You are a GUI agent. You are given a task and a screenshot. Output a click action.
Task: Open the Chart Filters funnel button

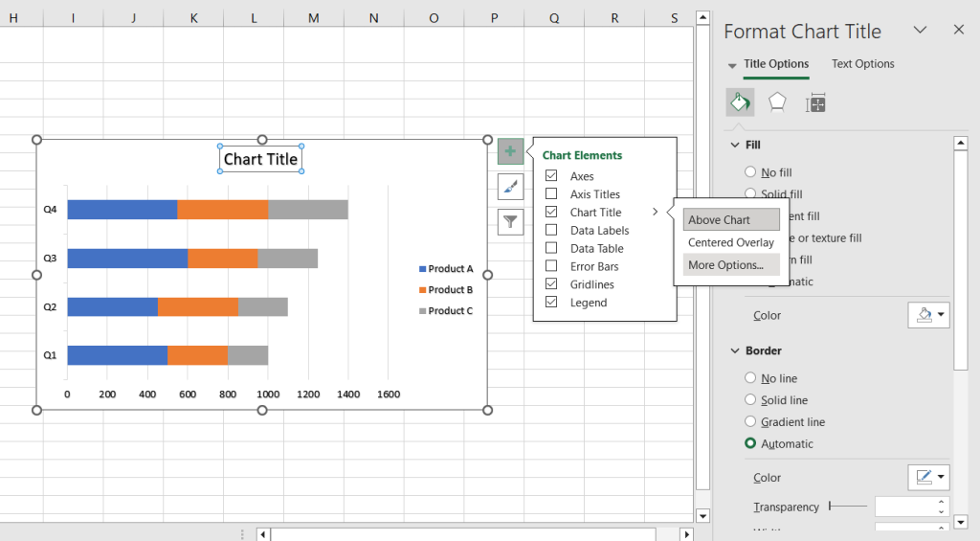(511, 221)
